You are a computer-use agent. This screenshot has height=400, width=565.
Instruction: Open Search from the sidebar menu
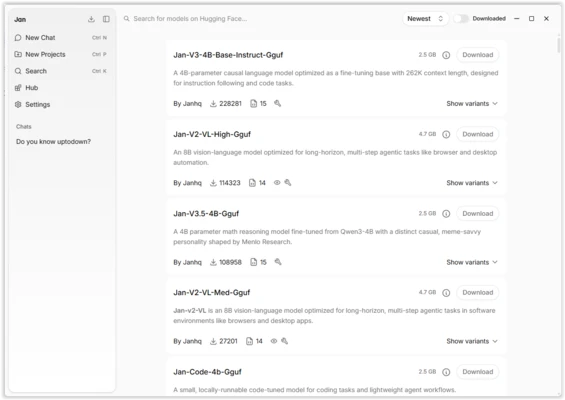(61, 71)
